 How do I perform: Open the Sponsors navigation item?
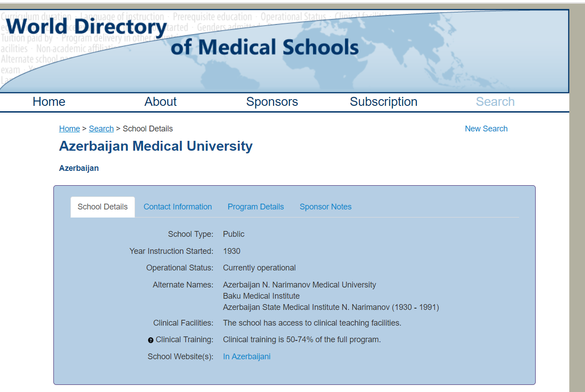click(x=272, y=102)
